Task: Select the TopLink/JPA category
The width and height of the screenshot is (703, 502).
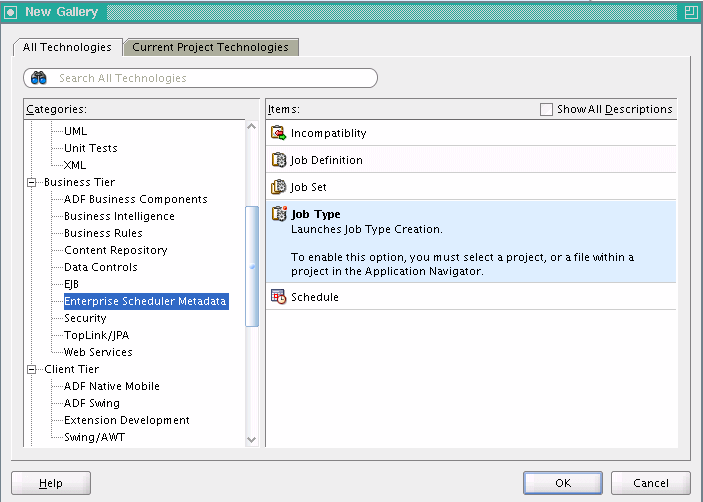Action: click(96, 335)
